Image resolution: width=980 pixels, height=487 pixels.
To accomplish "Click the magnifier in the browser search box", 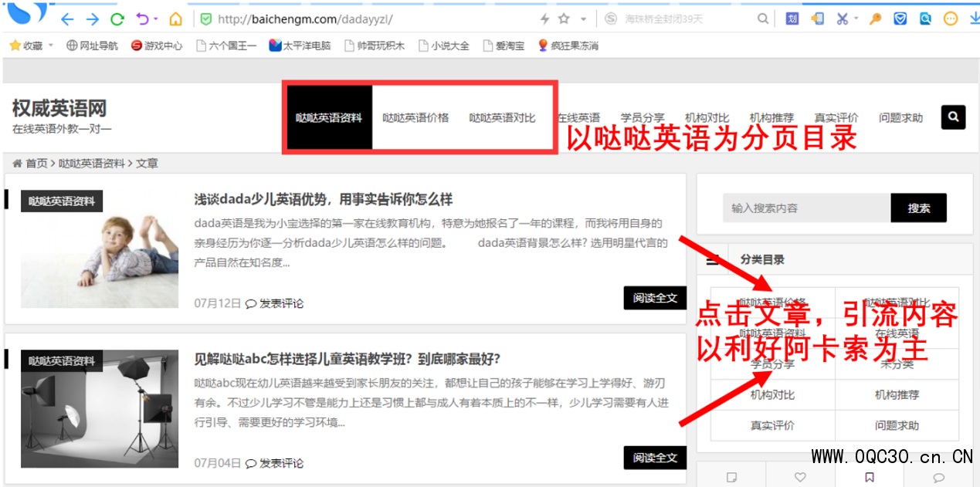I will 763,19.
